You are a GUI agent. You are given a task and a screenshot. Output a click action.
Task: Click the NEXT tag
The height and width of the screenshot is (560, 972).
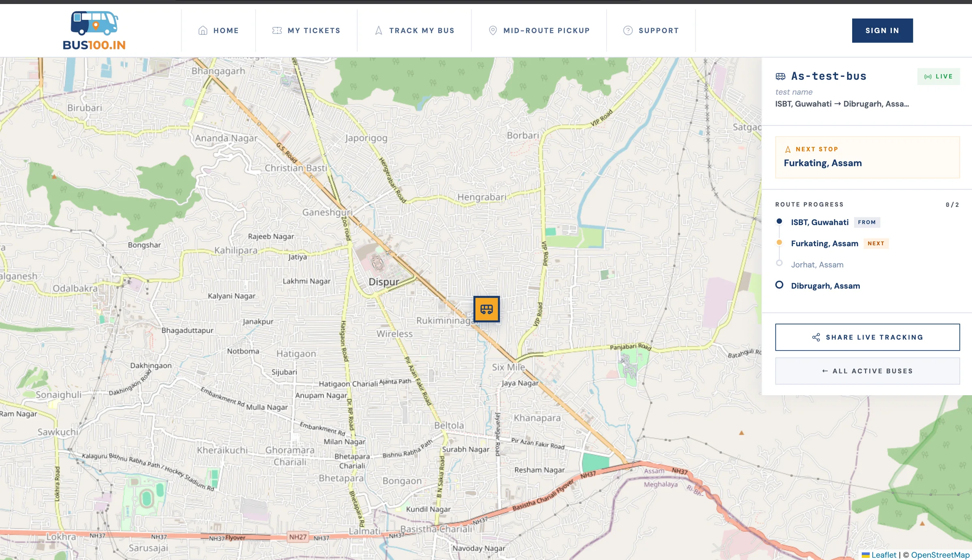[876, 243]
